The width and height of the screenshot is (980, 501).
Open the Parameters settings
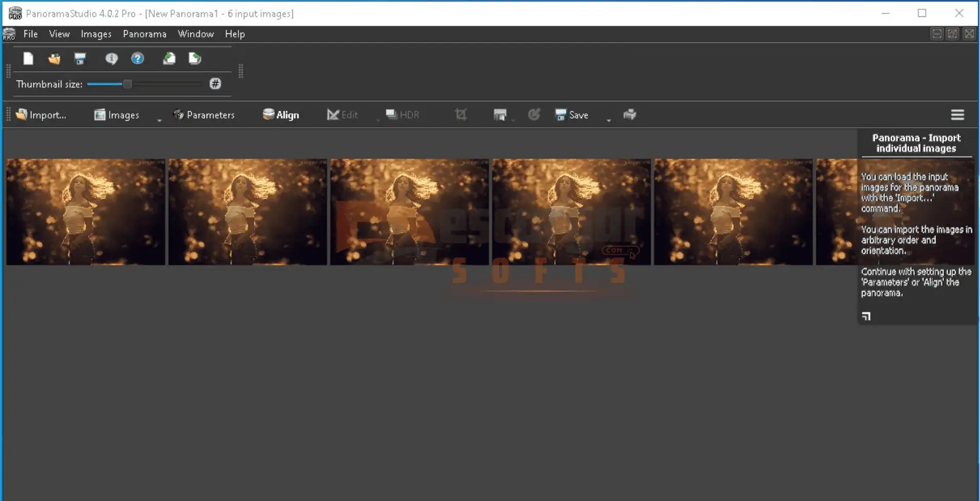204,115
